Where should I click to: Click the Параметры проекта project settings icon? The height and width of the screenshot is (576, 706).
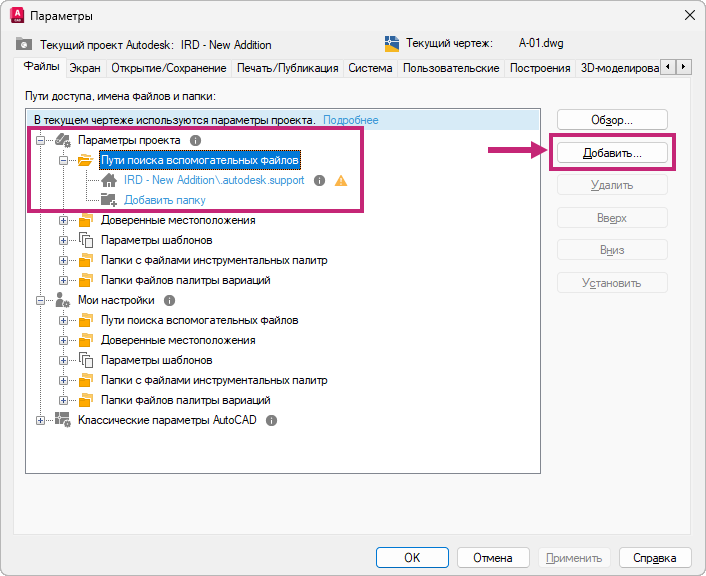[63, 141]
